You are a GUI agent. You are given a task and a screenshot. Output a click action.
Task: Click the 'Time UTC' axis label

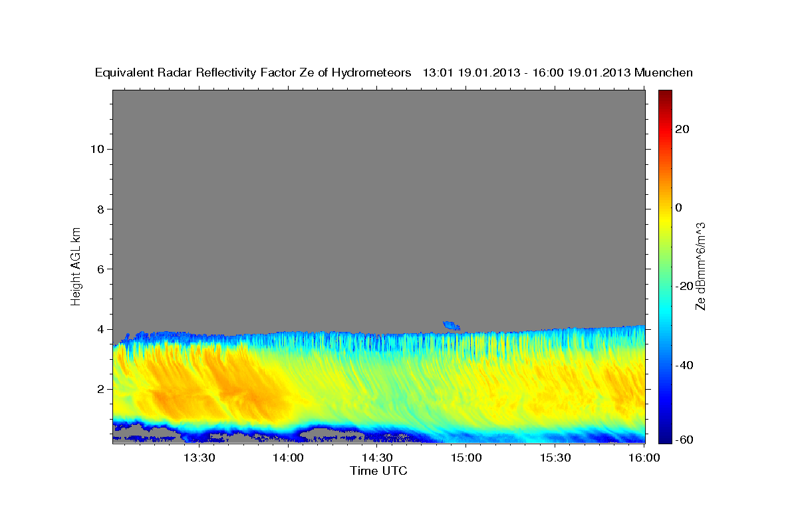click(378, 471)
